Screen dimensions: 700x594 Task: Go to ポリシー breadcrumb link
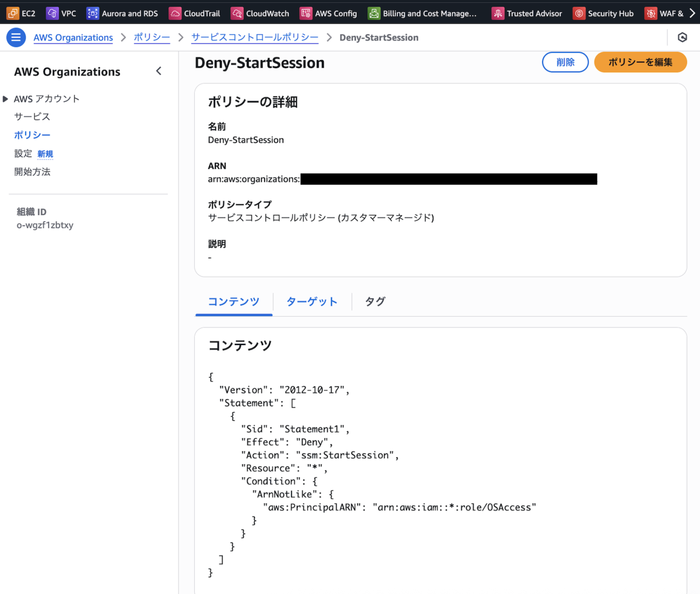tap(152, 37)
